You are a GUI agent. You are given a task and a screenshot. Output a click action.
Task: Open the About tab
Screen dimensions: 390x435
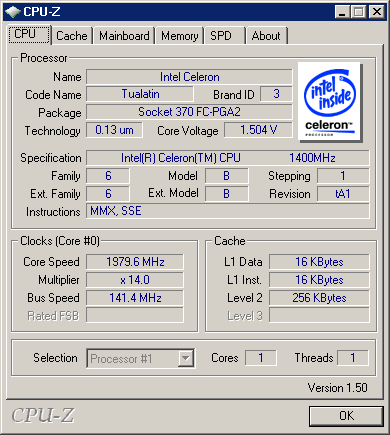tap(266, 36)
